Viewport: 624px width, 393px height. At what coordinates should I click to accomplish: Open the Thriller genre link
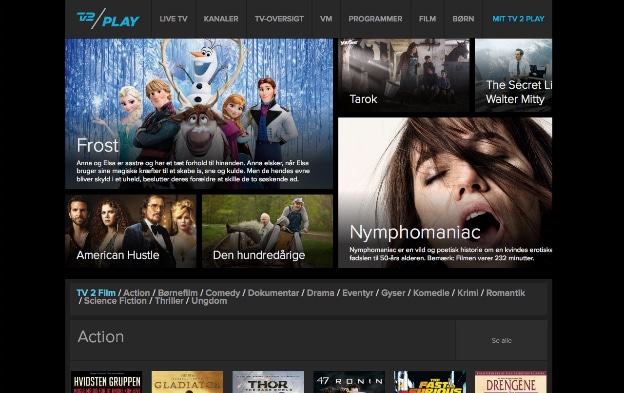[x=169, y=301]
